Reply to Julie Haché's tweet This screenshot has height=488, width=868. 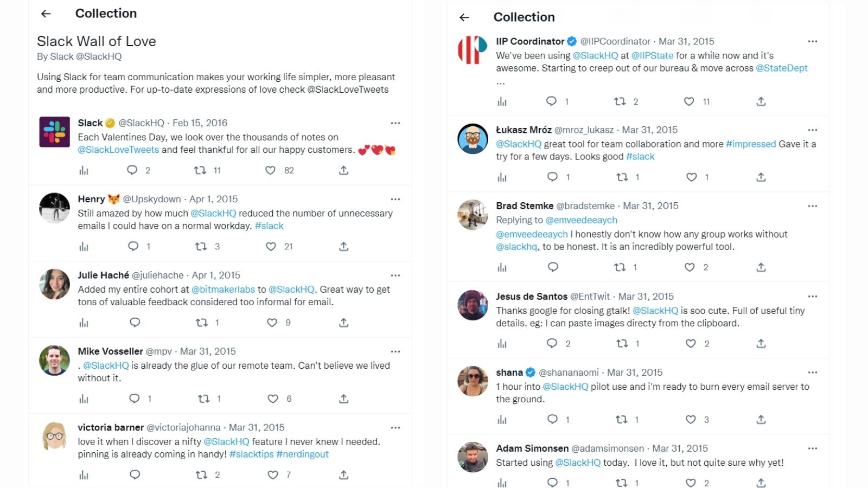point(135,323)
